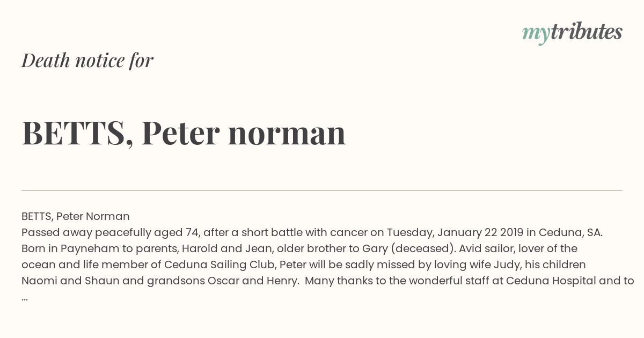Click 'Ceduna, SA.' at the end of the second line
Image resolution: width=644 pixels, height=338 pixels.
pos(571,232)
